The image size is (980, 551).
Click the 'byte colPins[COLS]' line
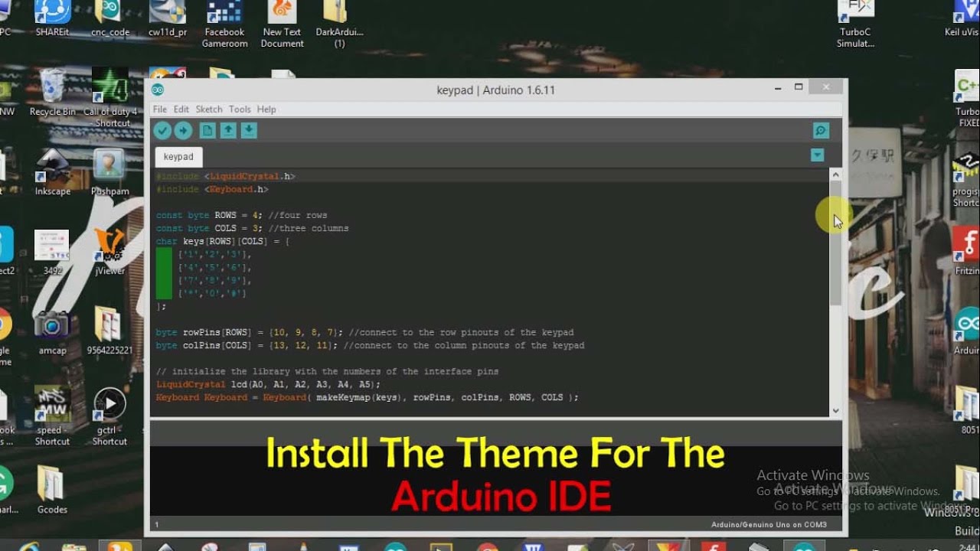[371, 345]
